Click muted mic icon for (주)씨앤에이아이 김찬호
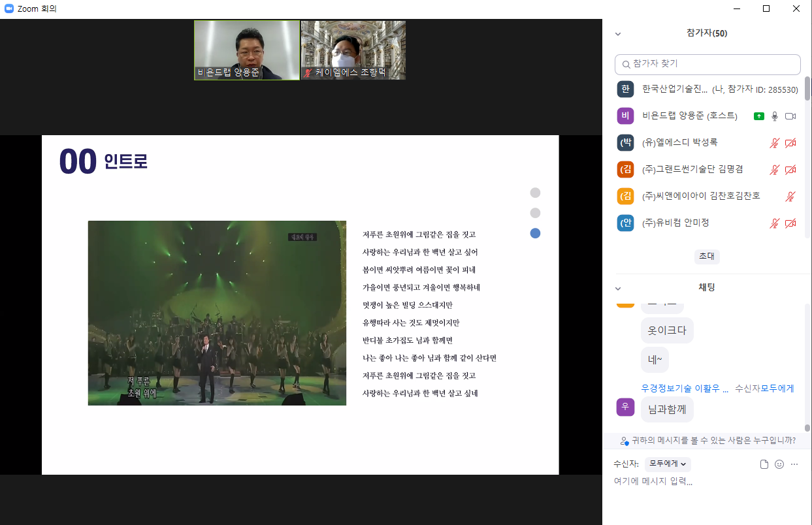 coord(790,197)
